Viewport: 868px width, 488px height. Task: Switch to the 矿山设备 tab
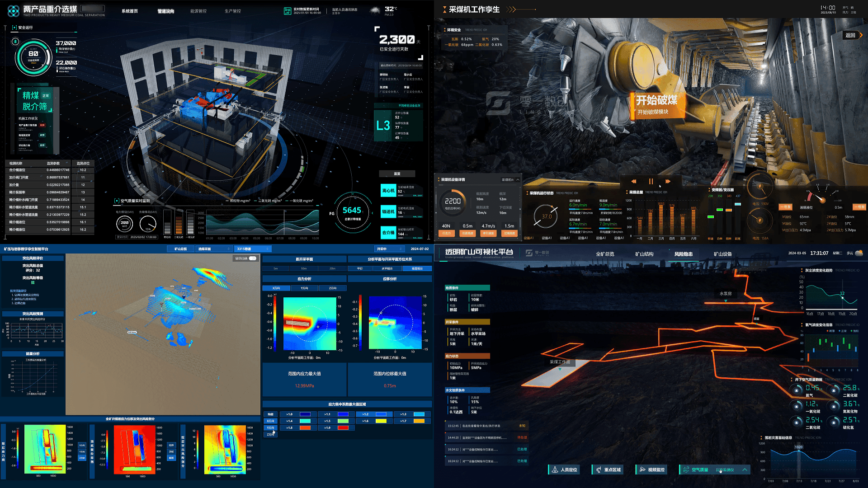[722, 254]
